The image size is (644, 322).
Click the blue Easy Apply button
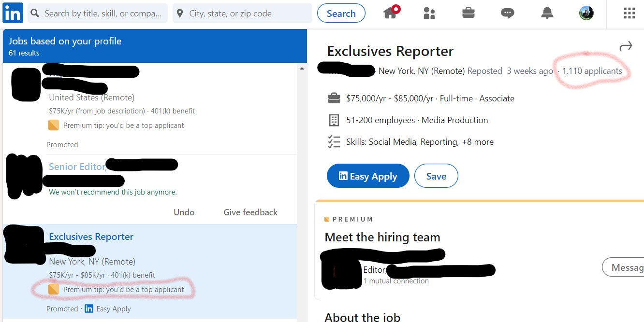(x=368, y=176)
